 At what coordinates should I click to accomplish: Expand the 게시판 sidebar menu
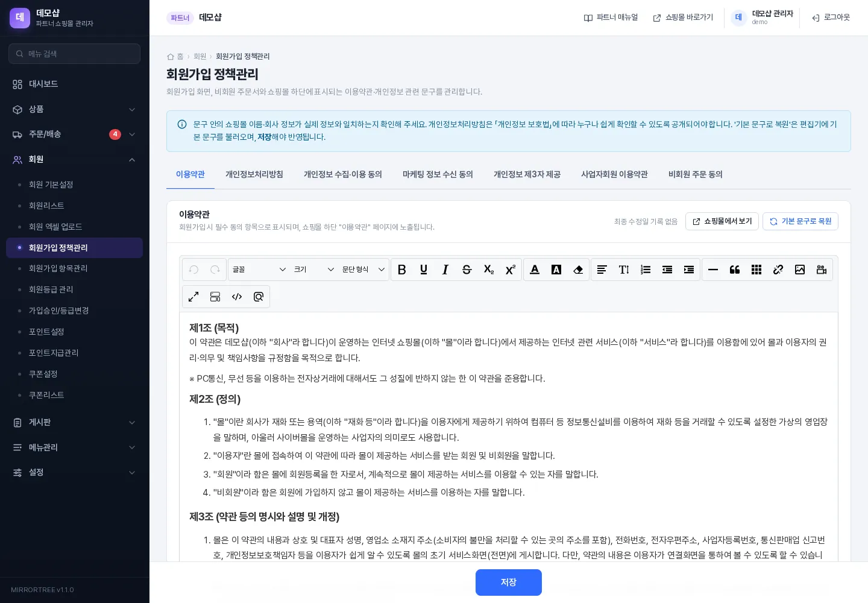click(74, 423)
